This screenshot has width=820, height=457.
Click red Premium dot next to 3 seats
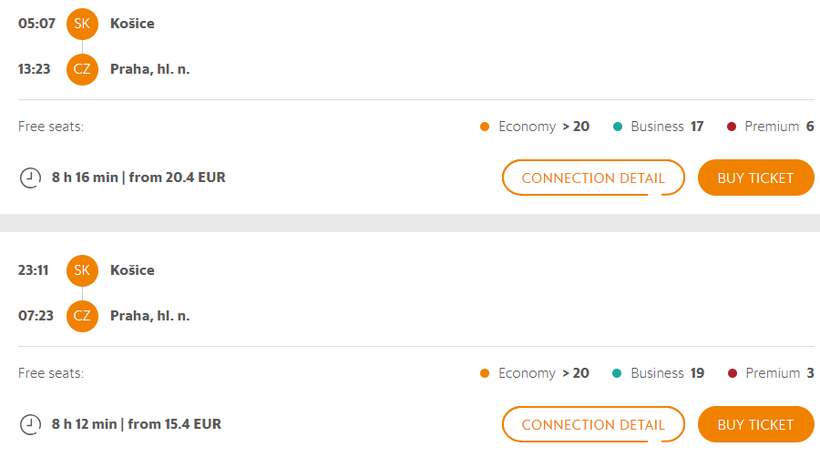[x=732, y=373]
